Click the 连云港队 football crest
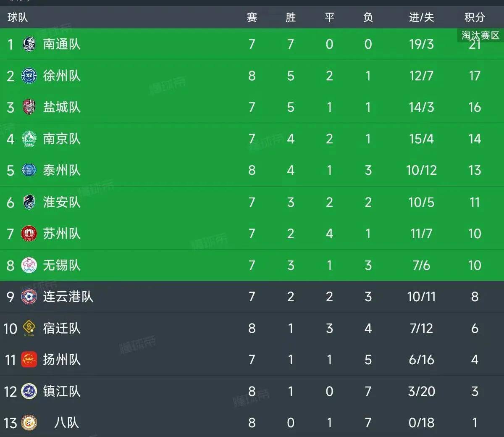Screen dimensions: 504x437 (29, 297)
